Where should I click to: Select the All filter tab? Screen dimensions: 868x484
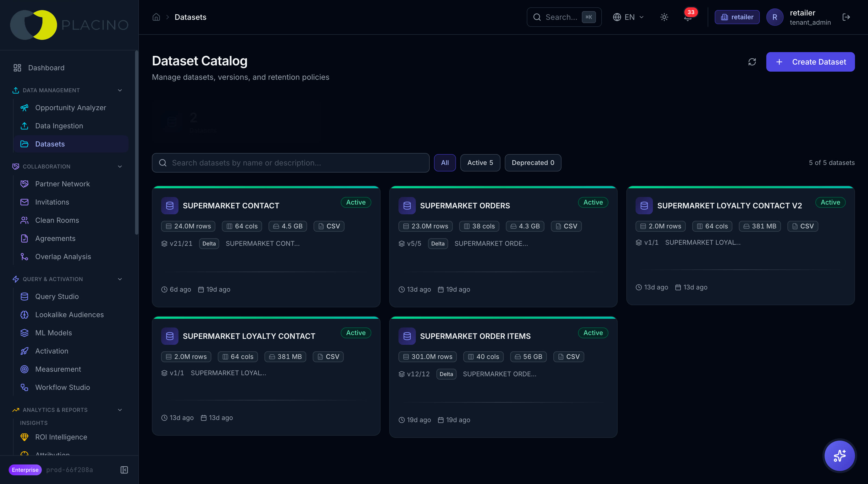coord(445,163)
